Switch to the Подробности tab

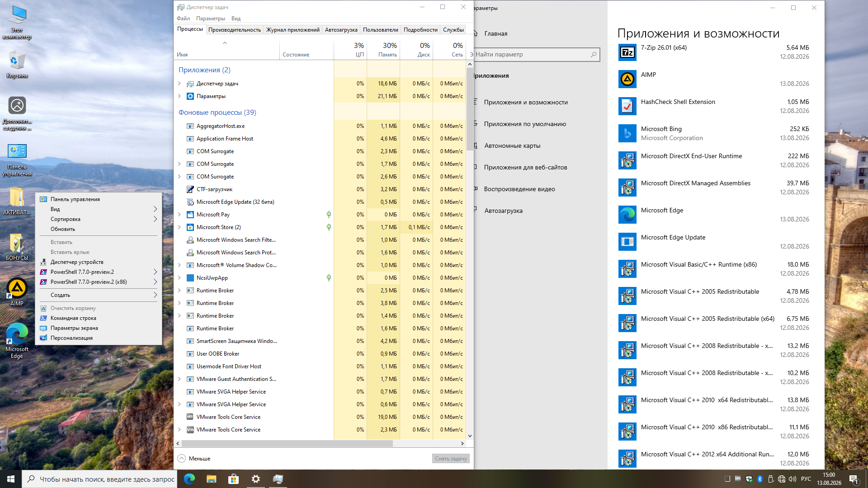[x=420, y=30]
